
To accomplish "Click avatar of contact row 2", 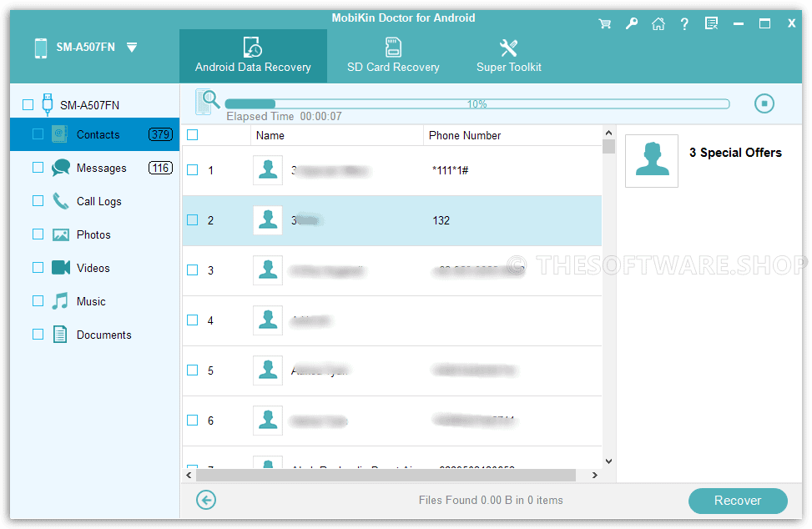I will (x=268, y=220).
